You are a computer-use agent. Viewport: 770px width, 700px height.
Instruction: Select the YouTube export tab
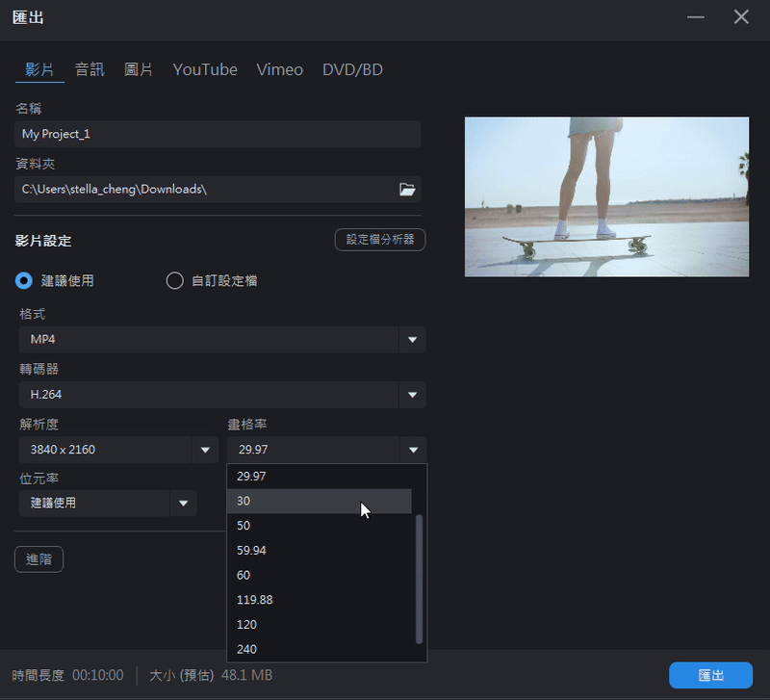(204, 69)
